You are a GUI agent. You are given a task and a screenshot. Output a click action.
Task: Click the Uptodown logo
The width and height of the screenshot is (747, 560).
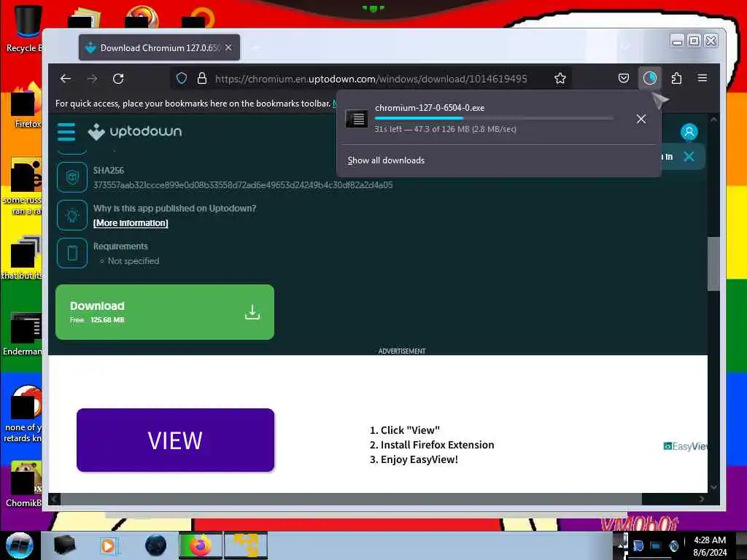point(135,131)
